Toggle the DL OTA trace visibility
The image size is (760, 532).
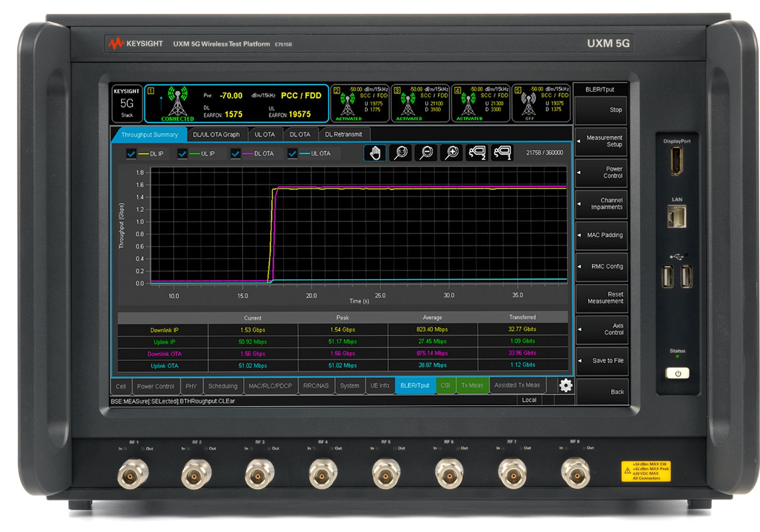coord(236,153)
